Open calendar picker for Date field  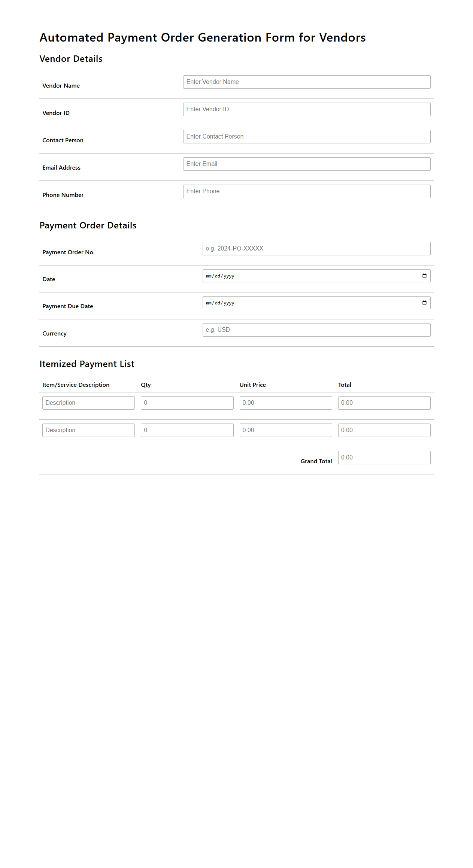coord(424,276)
